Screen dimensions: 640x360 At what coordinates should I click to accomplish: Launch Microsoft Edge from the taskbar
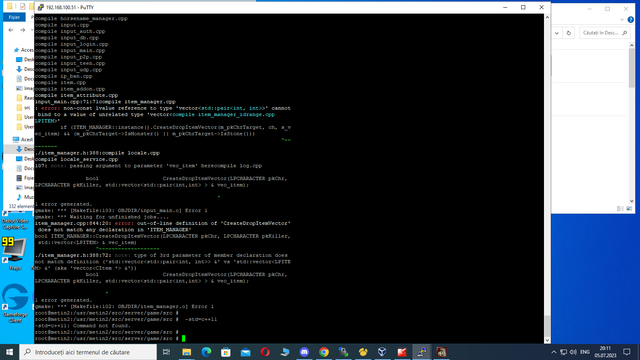tap(206, 352)
